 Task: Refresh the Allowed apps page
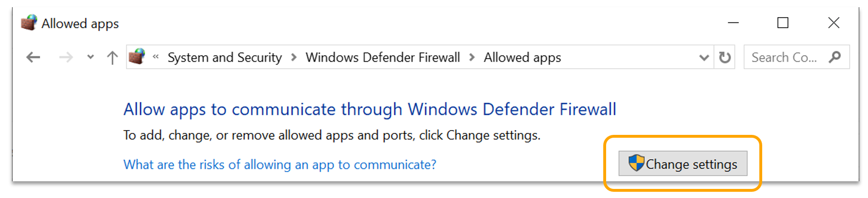point(725,57)
